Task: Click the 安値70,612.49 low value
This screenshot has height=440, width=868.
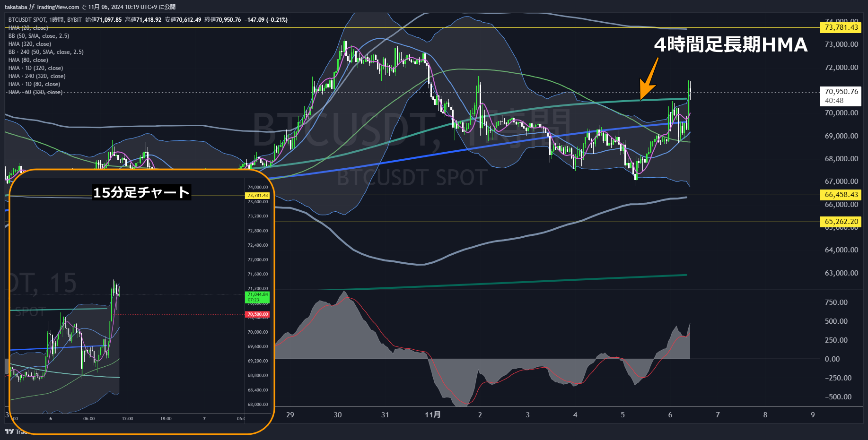Action: pos(183,20)
